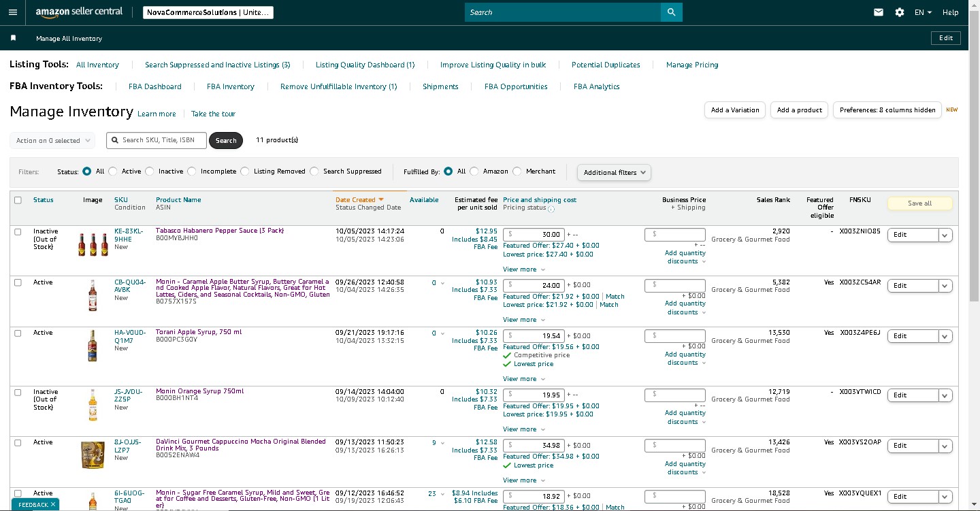
Task: Select the Inactive status filter
Action: pyautogui.click(x=150, y=171)
